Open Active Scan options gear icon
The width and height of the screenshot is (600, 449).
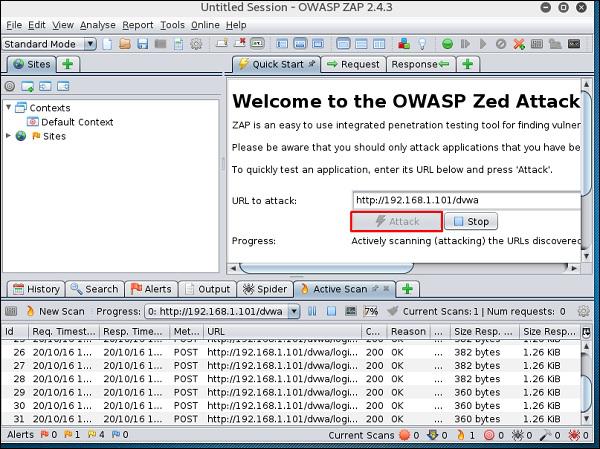[x=584, y=311]
